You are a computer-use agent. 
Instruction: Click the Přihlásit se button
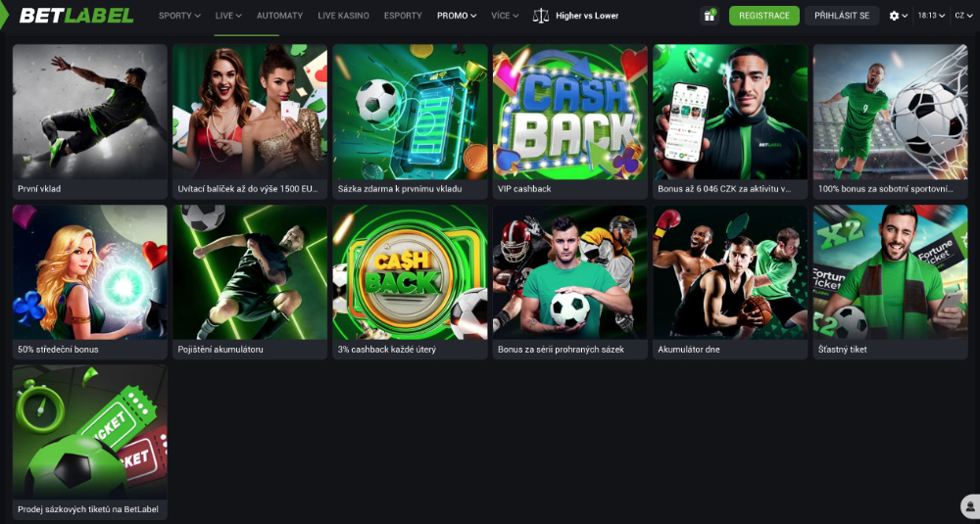pyautogui.click(x=842, y=16)
